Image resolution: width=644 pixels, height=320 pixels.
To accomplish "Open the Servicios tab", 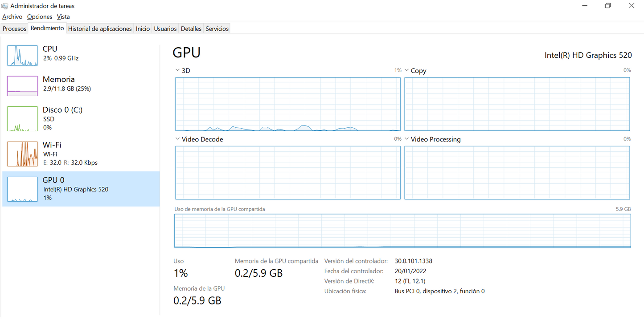I will (217, 28).
